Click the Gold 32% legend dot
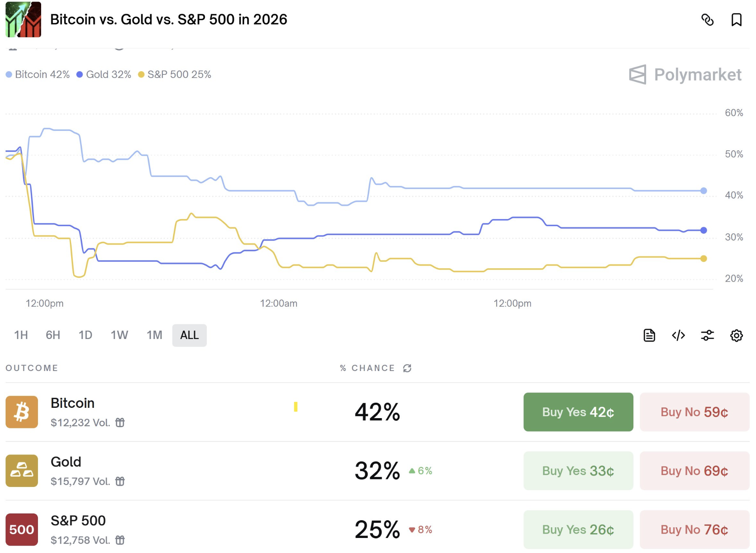The image size is (756, 553). pyautogui.click(x=79, y=75)
